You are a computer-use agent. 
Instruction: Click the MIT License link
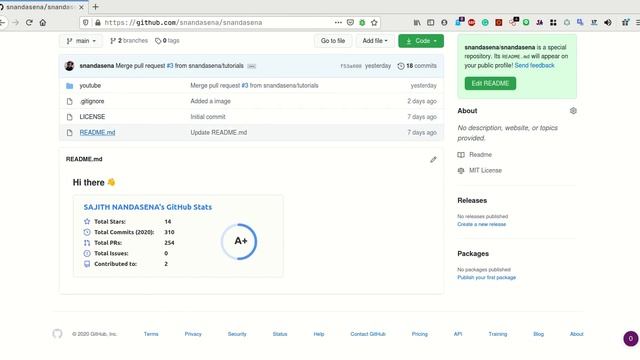click(x=485, y=171)
